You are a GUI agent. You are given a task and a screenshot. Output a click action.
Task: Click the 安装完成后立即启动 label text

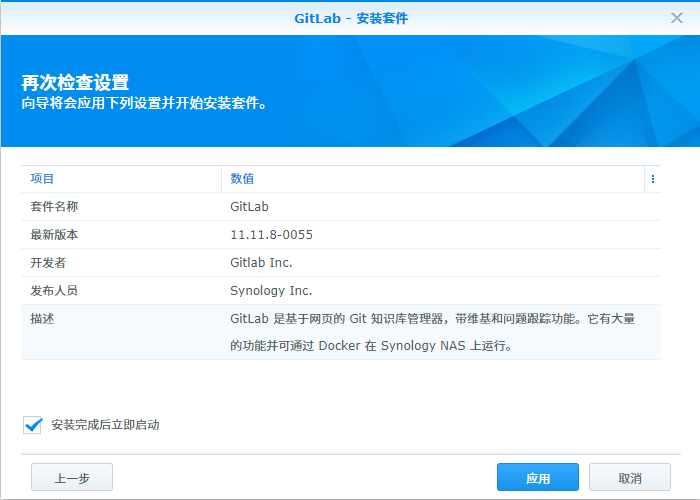[x=105, y=425]
